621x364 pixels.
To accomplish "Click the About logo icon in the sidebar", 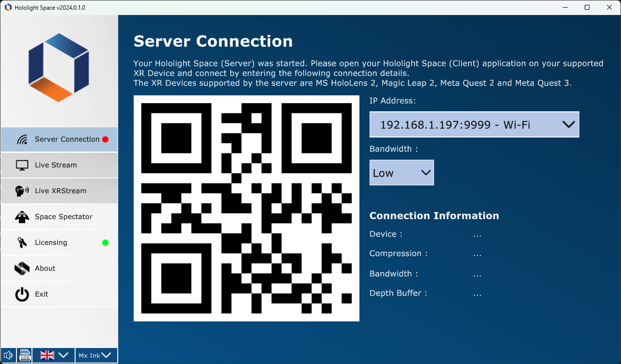I will pyautogui.click(x=22, y=268).
